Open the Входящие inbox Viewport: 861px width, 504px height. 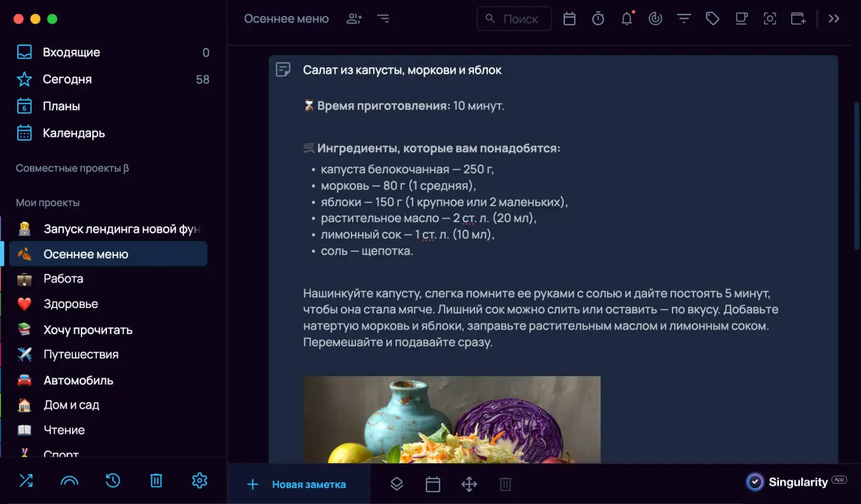[71, 52]
